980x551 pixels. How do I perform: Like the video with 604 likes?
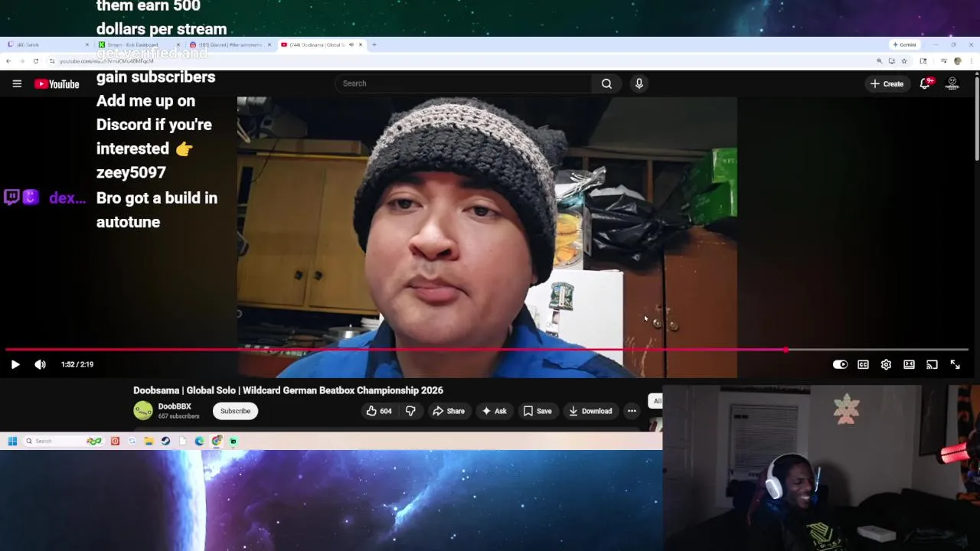[379, 411]
